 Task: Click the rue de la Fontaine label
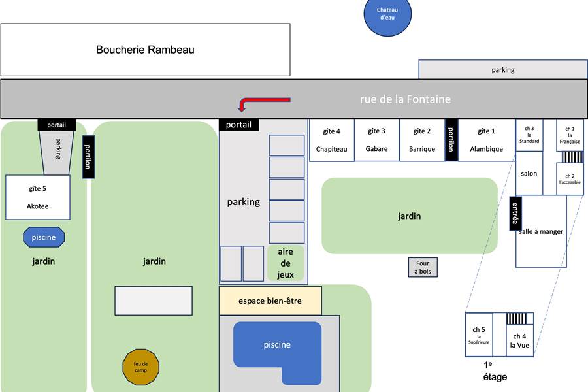point(405,99)
